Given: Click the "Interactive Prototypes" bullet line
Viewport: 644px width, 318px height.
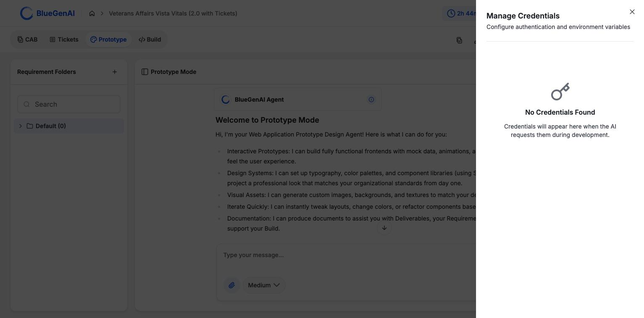Looking at the screenshot, I should pyautogui.click(x=351, y=156).
